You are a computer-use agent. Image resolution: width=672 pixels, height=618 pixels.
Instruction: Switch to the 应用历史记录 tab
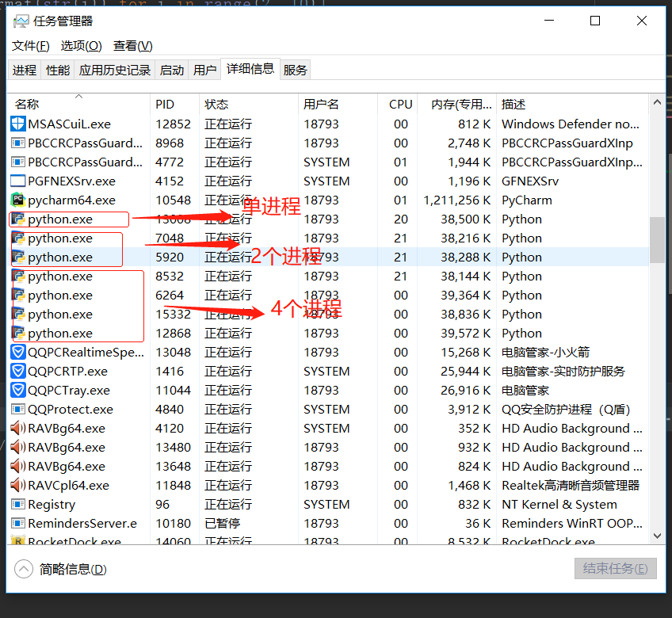click(114, 70)
